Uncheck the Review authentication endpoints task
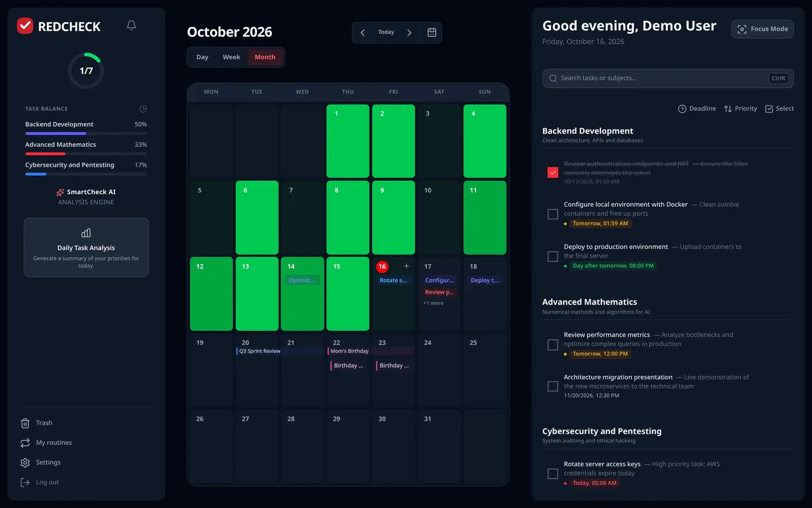The image size is (812, 508). tap(553, 173)
